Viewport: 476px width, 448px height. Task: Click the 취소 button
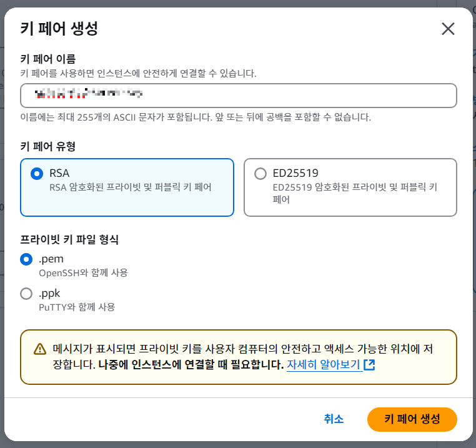334,419
